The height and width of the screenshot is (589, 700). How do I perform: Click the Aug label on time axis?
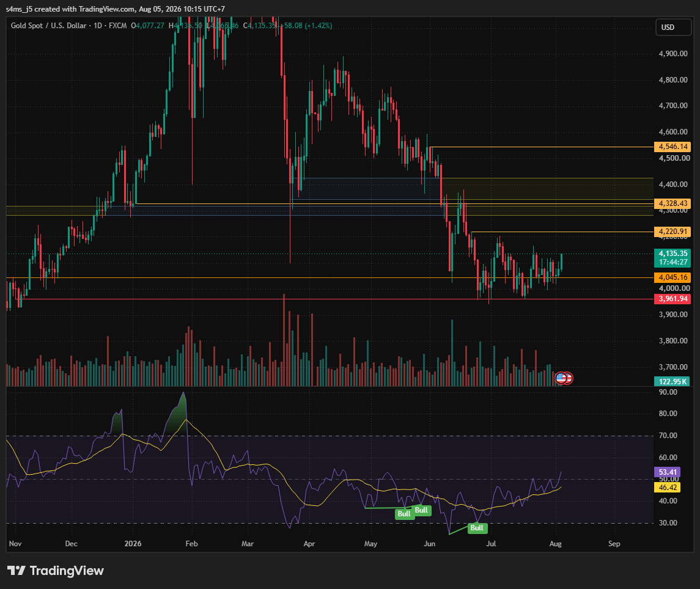pos(555,544)
